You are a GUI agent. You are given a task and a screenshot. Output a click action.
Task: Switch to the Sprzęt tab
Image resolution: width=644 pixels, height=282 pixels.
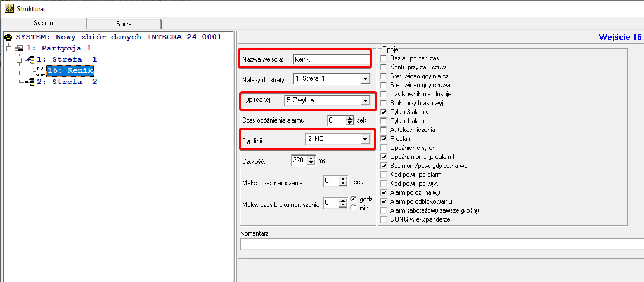coord(124,24)
